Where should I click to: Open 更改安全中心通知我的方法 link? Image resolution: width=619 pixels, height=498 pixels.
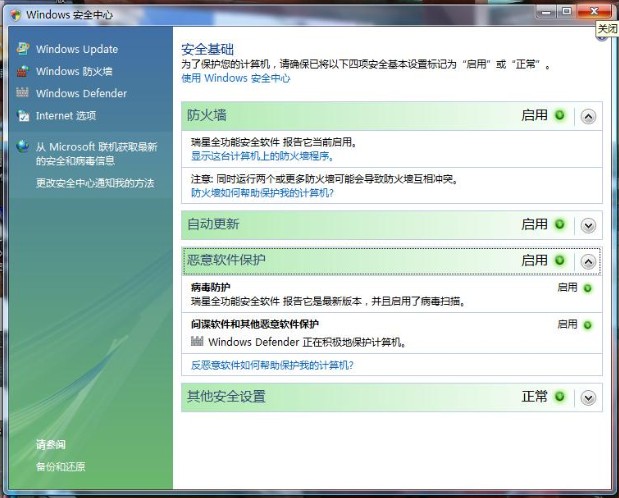[95, 183]
